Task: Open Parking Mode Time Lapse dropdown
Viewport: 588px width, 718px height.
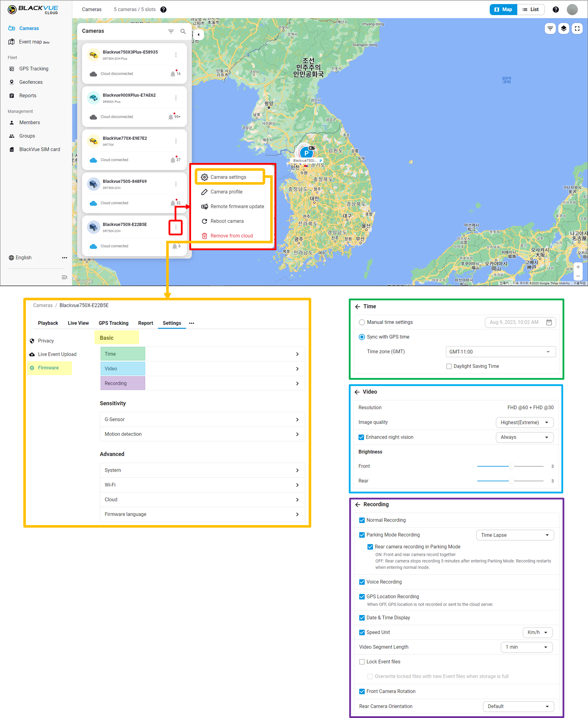Action: [x=515, y=535]
